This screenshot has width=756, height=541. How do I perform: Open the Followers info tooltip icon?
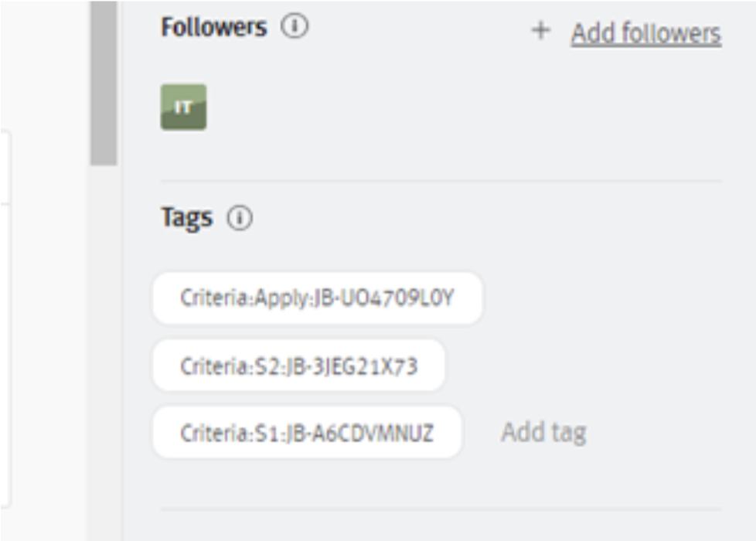click(294, 26)
